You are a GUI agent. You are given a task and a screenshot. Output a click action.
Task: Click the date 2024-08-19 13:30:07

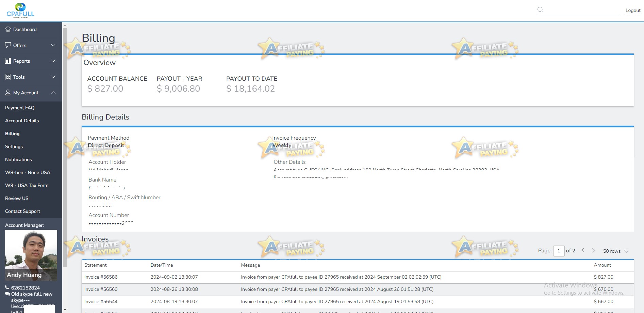click(x=174, y=301)
